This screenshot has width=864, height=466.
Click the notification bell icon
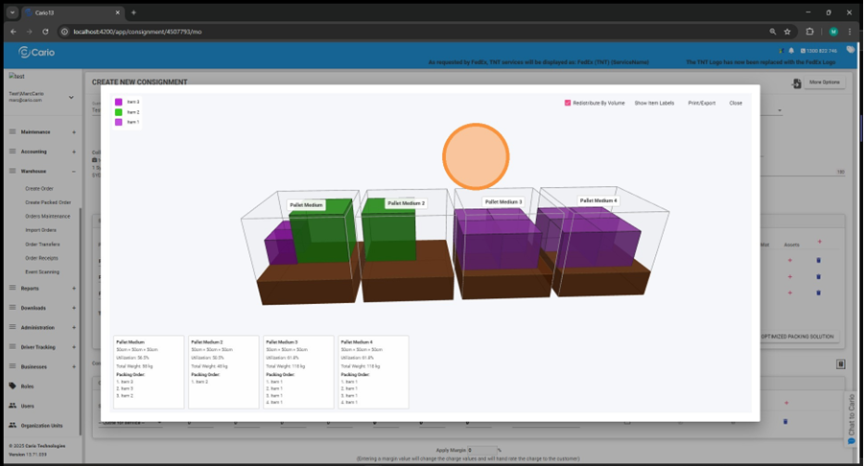790,50
